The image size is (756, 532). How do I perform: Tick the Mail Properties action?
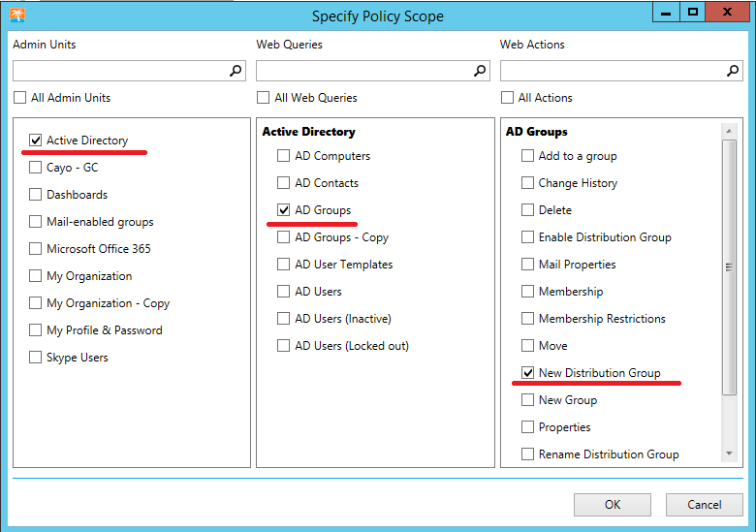[528, 265]
